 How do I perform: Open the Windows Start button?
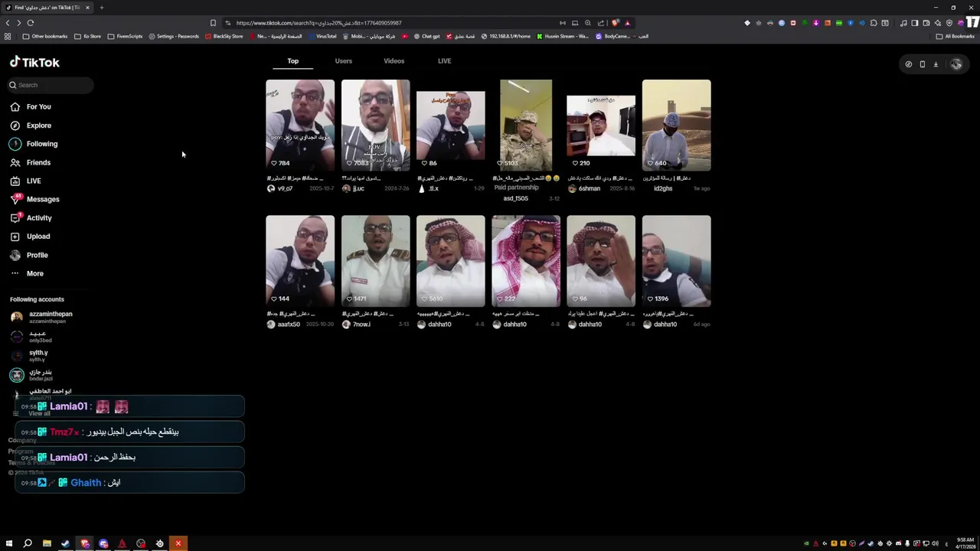click(x=9, y=543)
